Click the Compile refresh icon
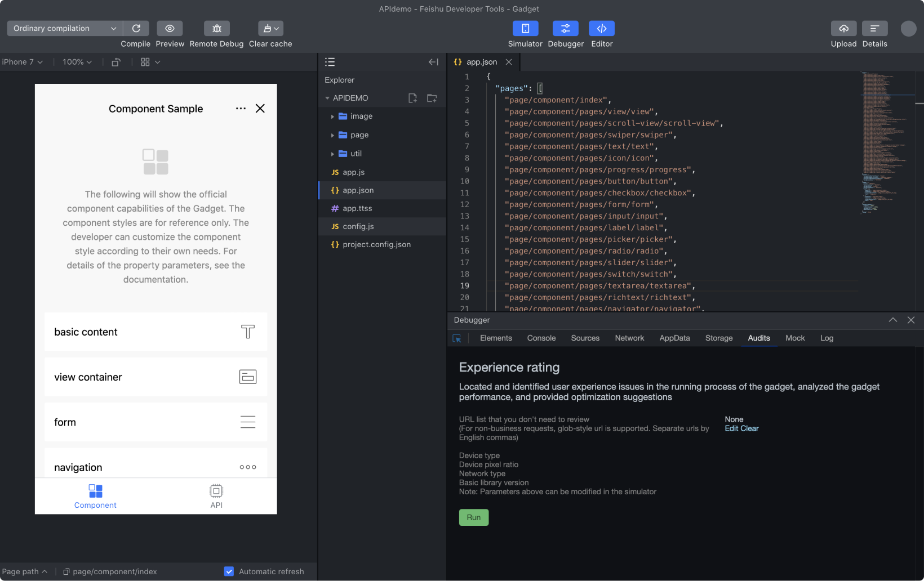Viewport: 924px width, 581px height. click(x=136, y=28)
